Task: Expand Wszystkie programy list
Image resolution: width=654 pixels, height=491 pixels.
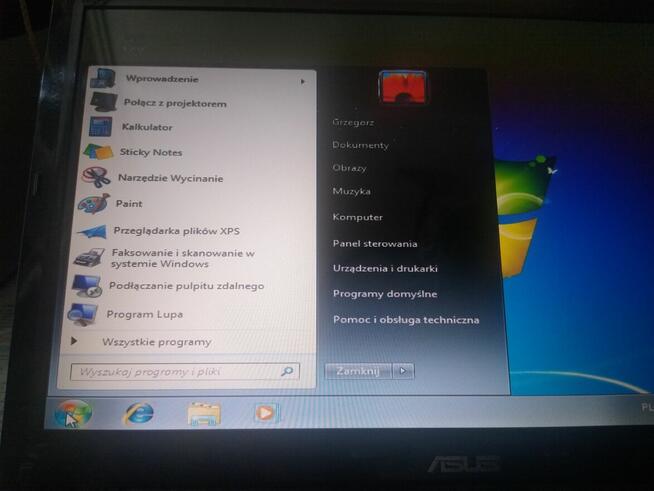Action: (x=157, y=342)
